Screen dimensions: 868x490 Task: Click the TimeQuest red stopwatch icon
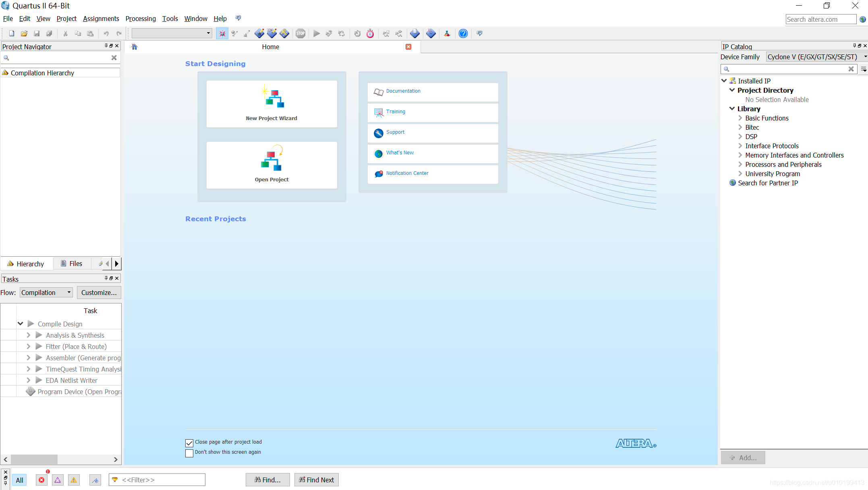tap(370, 33)
